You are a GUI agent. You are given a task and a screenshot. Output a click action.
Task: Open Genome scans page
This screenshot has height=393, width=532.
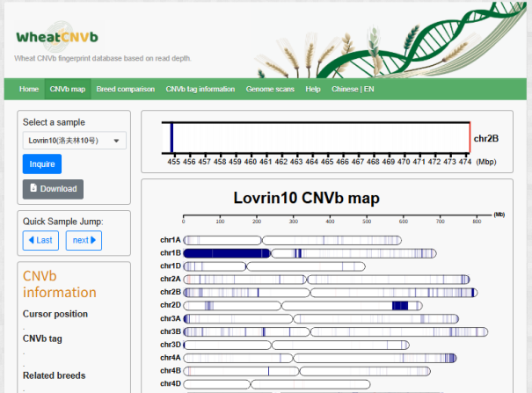tap(271, 89)
